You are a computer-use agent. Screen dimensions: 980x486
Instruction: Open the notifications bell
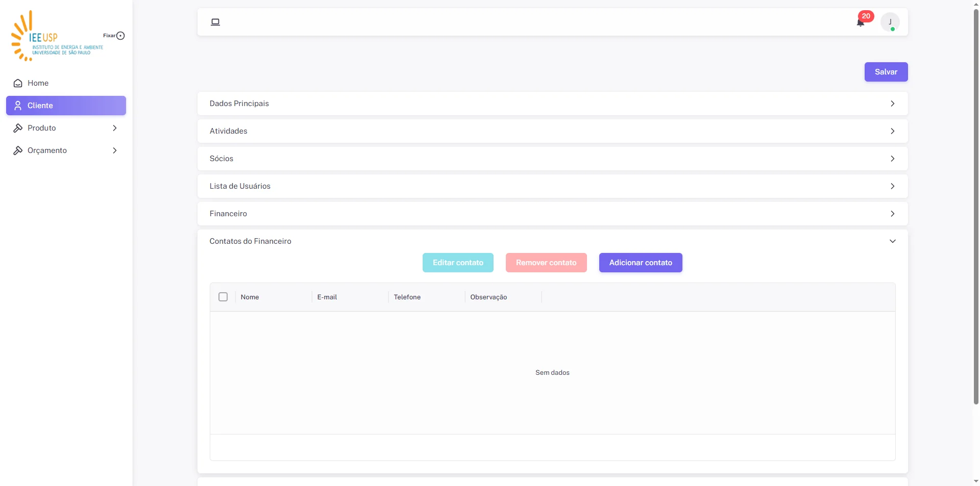(861, 22)
